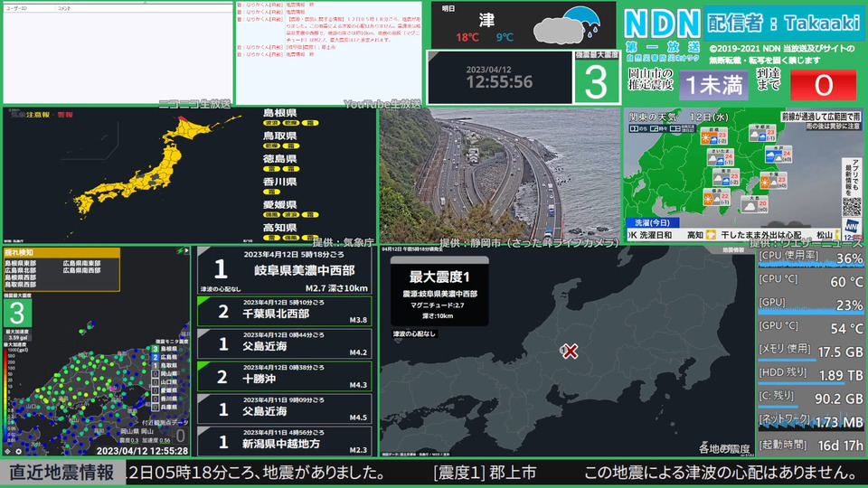
Task: Click the 揺れ検知 yellow header bar
Action: [x=61, y=252]
